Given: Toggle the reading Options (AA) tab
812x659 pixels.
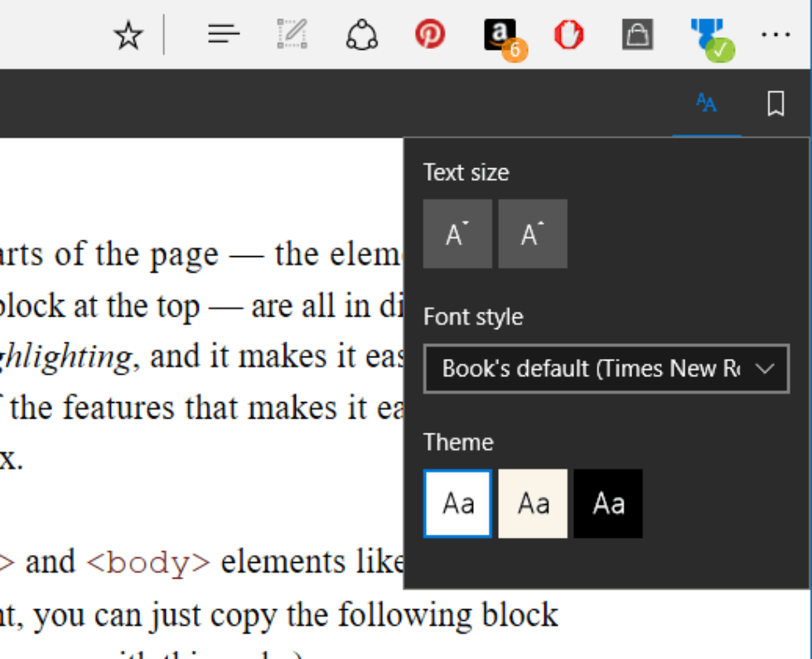Looking at the screenshot, I should point(706,104).
